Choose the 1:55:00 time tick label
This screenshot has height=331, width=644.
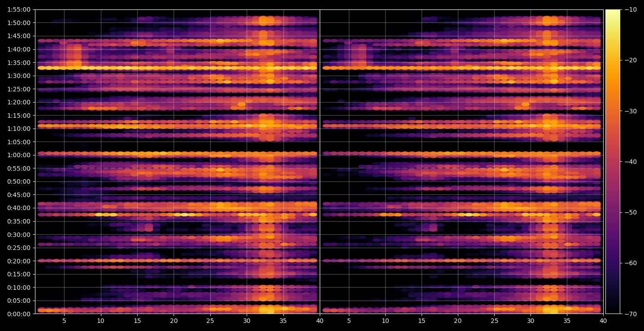pos(19,9)
